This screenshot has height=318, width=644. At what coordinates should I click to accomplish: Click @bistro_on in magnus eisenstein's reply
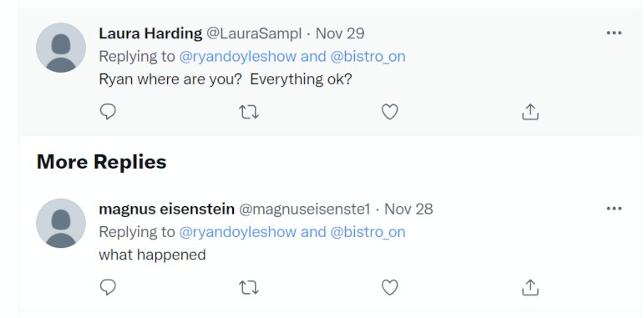coord(368,232)
